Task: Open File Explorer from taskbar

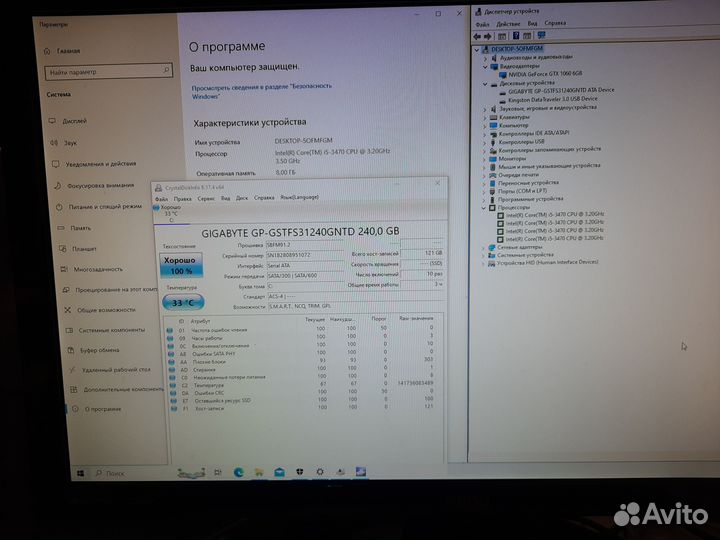Action: [x=259, y=472]
